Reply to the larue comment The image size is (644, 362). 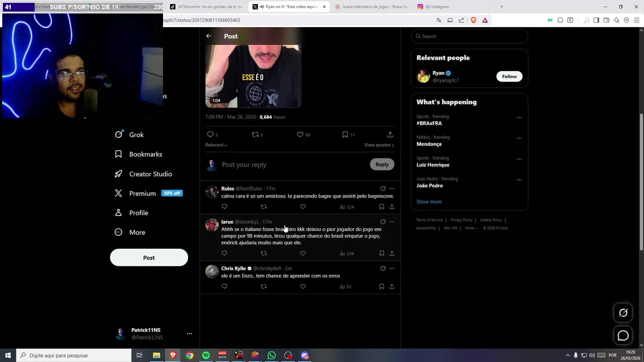pyautogui.click(x=224, y=253)
